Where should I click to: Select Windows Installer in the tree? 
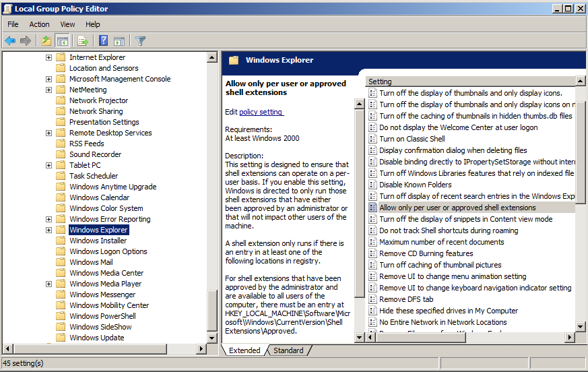coord(98,241)
